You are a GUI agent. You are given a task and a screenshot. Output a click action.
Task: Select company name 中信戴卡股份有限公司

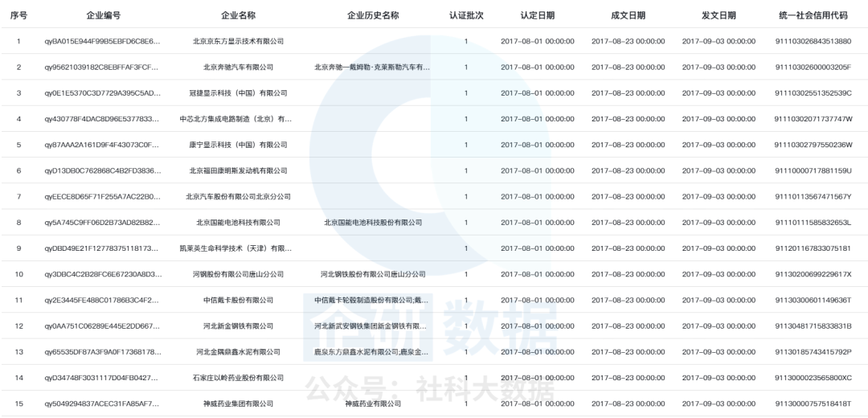coord(238,300)
